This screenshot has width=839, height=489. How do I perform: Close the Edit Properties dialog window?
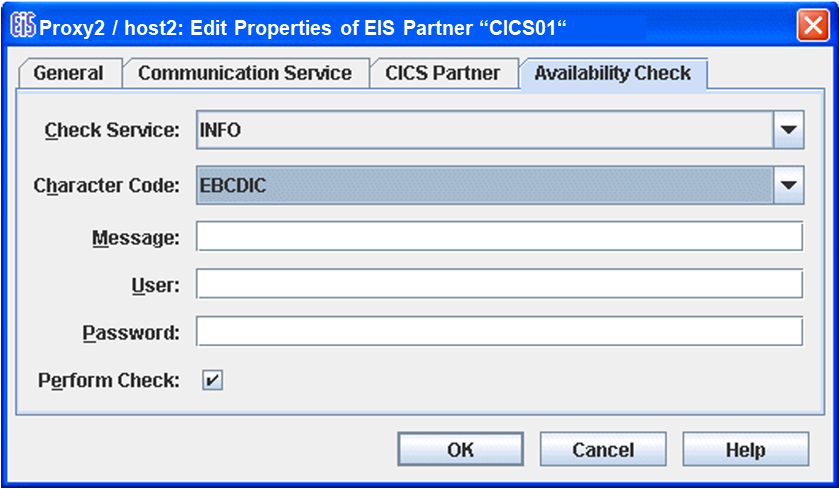click(811, 25)
